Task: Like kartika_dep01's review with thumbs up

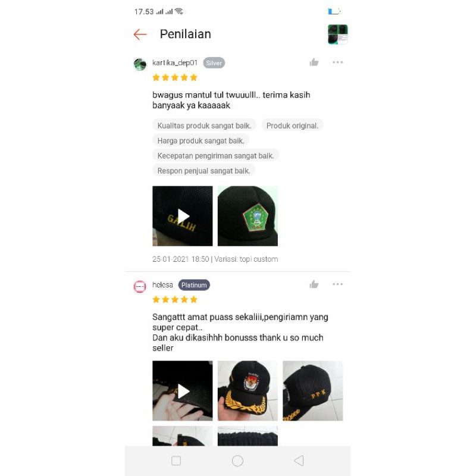Action: tap(314, 62)
